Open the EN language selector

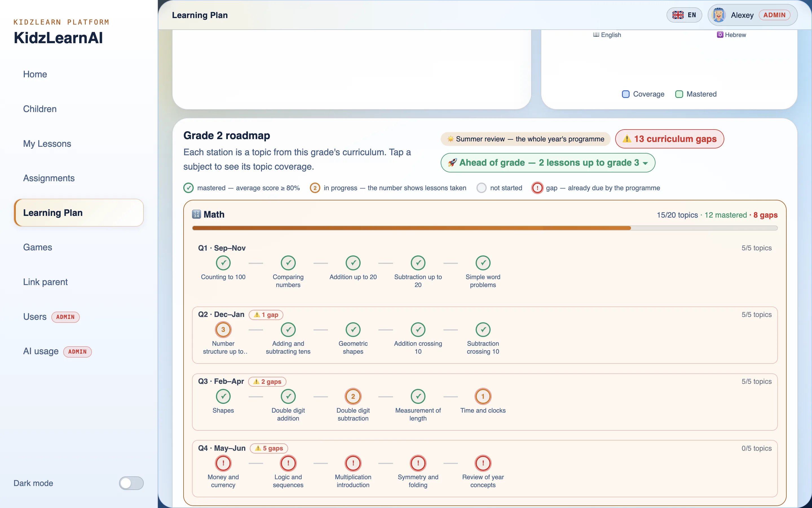click(x=684, y=15)
